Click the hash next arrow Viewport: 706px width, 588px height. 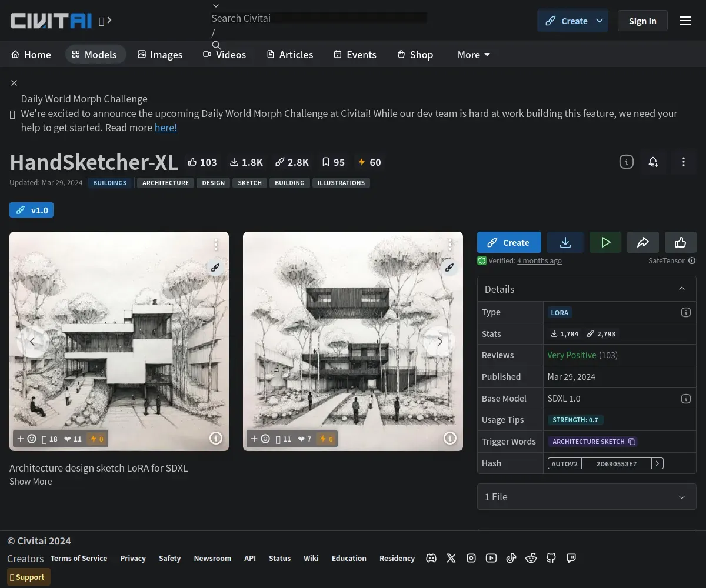pyautogui.click(x=658, y=463)
